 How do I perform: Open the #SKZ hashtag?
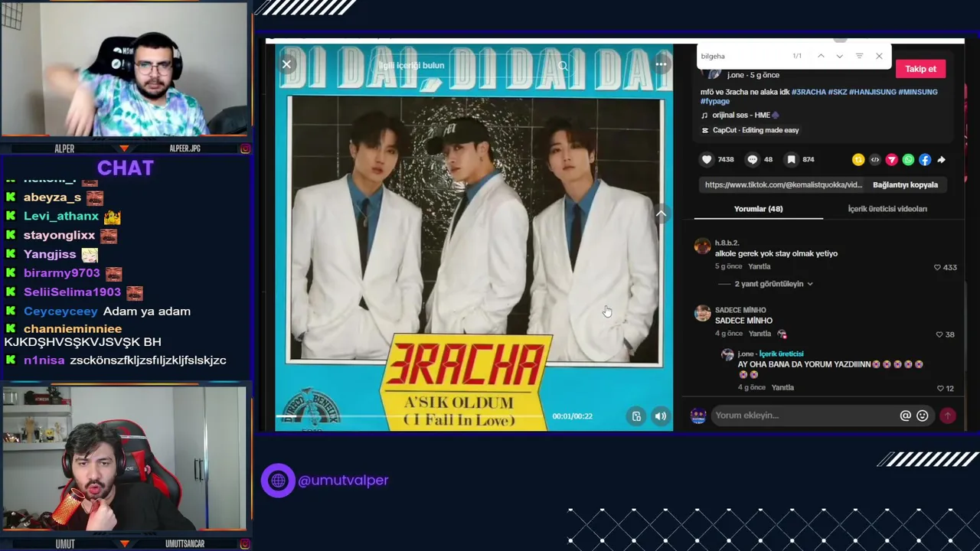837,92
